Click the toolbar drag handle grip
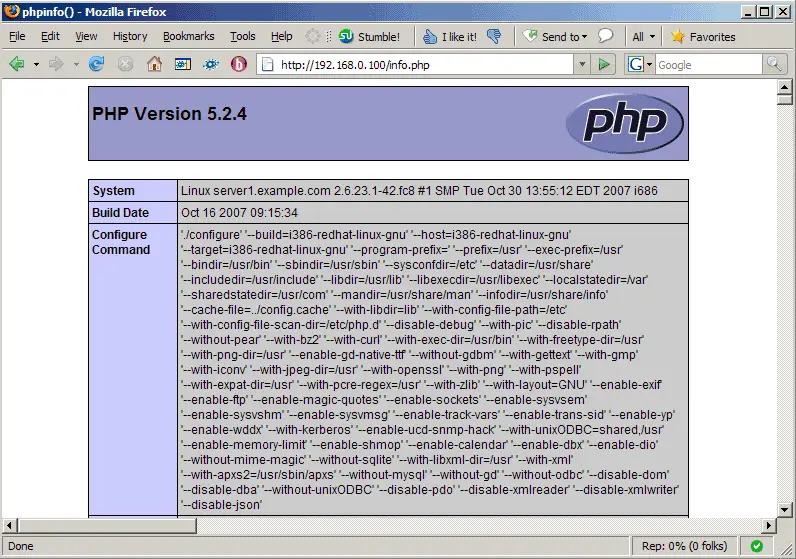Viewport: 796px width, 559px height. [328, 37]
